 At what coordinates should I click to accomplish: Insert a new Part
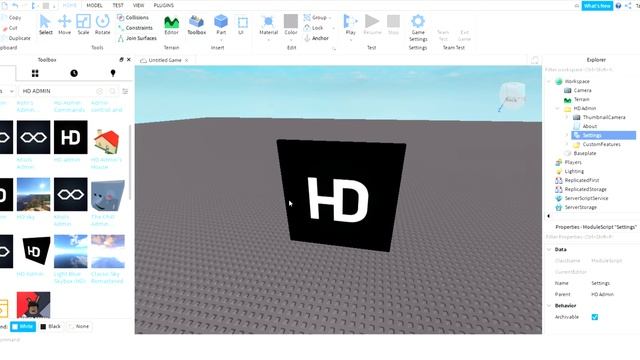coord(221,25)
